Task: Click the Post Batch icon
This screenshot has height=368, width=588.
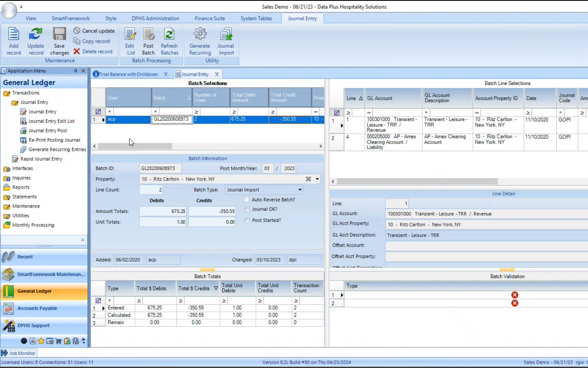Action: point(148,41)
